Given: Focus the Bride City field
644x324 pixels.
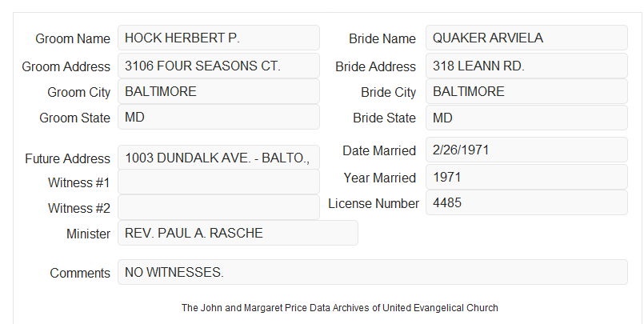Looking at the screenshot, I should tap(526, 91).
